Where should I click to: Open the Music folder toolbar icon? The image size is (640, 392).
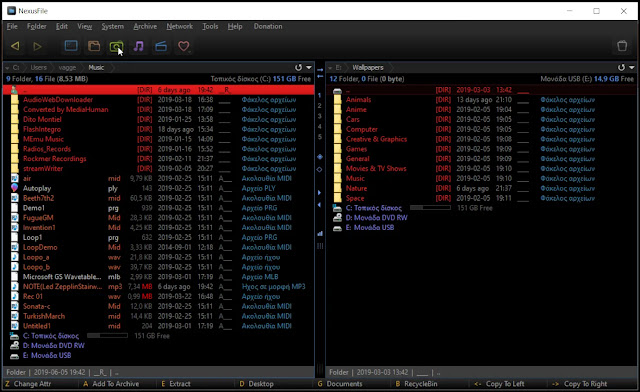tap(139, 46)
